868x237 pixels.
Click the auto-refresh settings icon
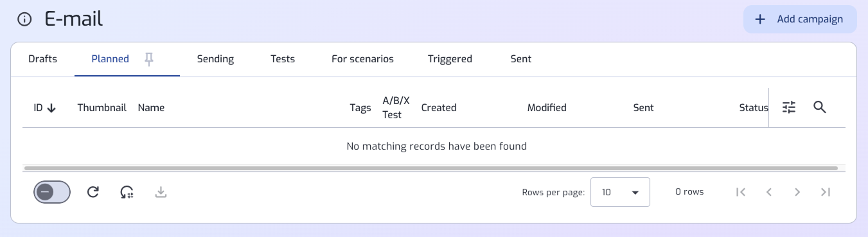pyautogui.click(x=127, y=192)
